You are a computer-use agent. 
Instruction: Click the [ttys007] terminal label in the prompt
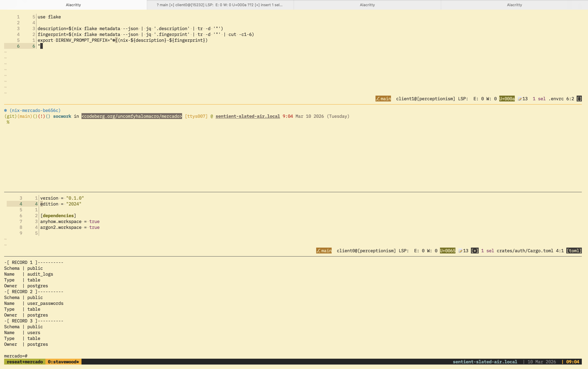196,116
